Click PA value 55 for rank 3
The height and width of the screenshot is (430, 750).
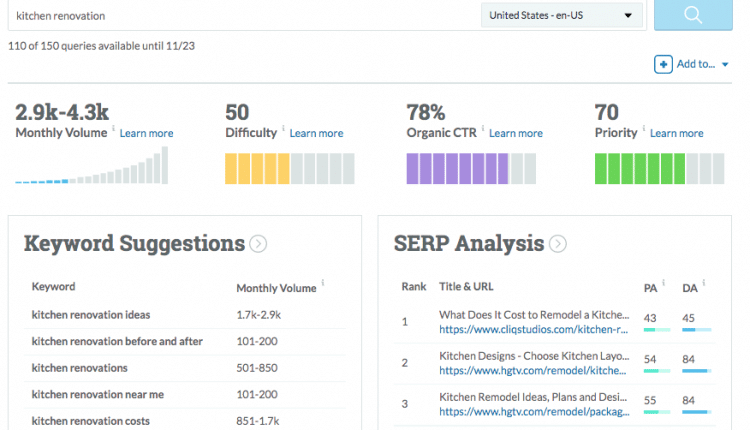[650, 400]
